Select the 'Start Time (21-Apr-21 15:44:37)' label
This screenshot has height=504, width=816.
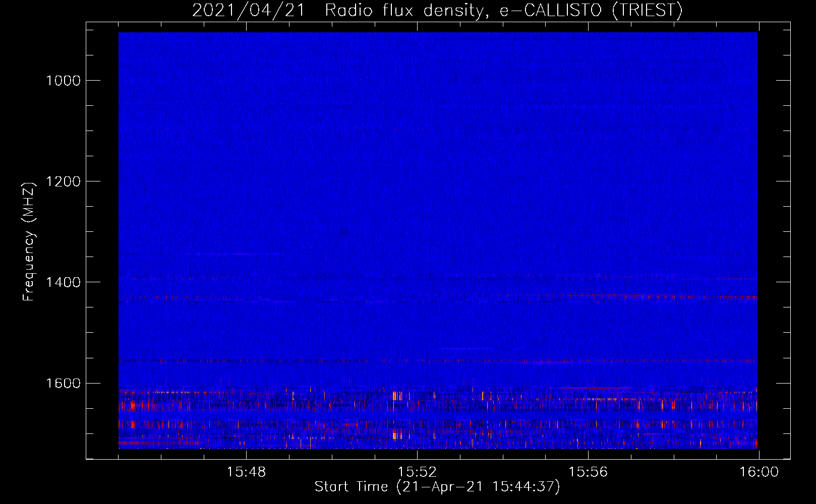click(x=437, y=487)
